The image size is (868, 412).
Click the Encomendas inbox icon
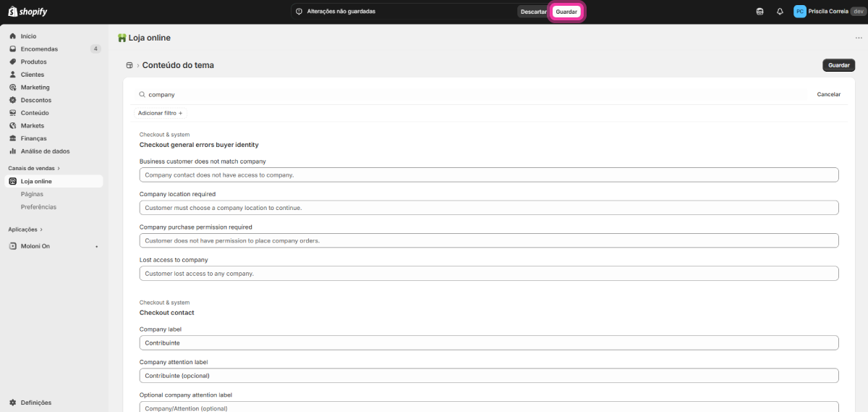click(13, 49)
